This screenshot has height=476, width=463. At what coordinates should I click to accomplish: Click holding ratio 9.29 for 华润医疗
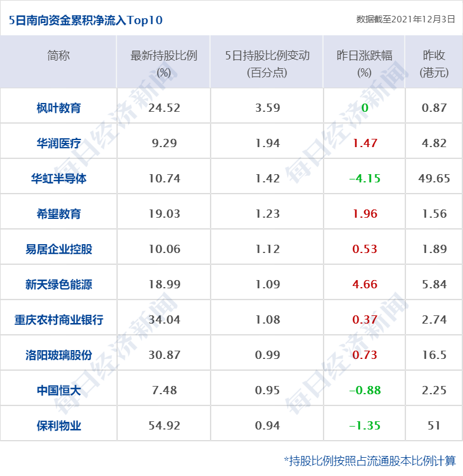point(164,143)
